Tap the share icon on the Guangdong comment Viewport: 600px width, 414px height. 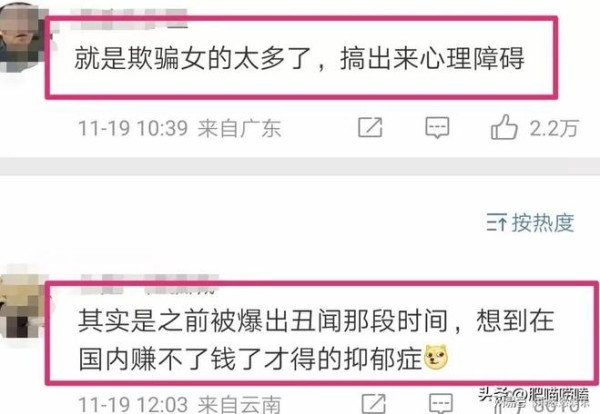tap(370, 127)
